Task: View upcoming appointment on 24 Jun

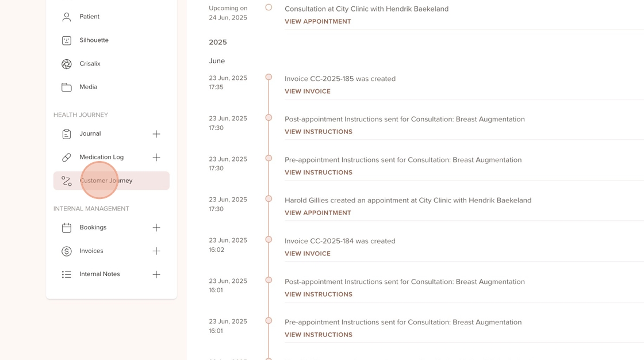Action: point(317,21)
